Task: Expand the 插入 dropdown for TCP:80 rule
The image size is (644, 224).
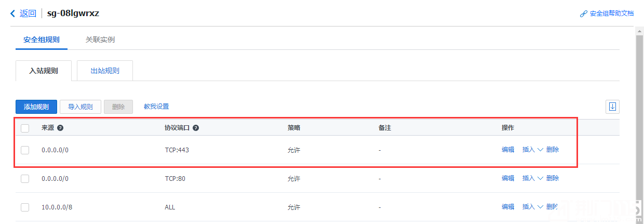Action: tap(532, 178)
